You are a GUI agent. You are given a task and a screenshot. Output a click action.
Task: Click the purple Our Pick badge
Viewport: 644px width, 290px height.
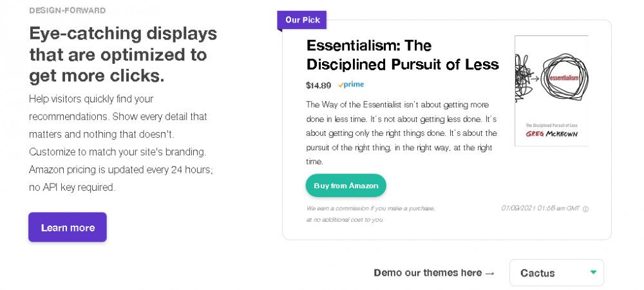click(302, 20)
